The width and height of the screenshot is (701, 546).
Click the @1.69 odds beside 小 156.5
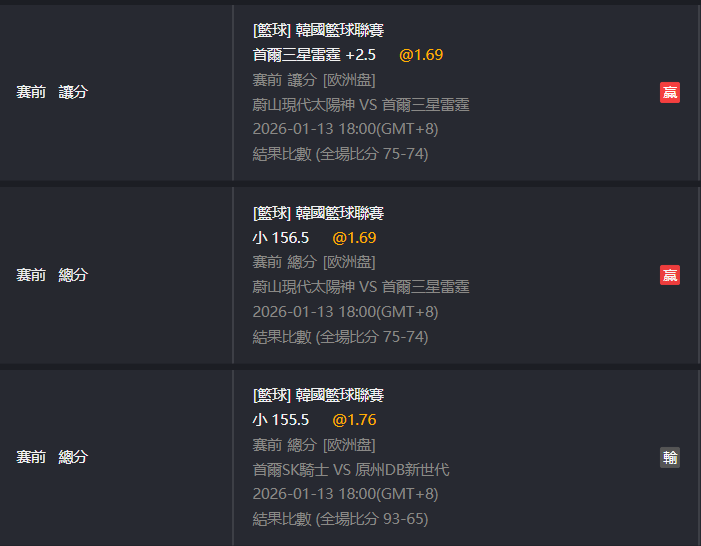(x=354, y=238)
